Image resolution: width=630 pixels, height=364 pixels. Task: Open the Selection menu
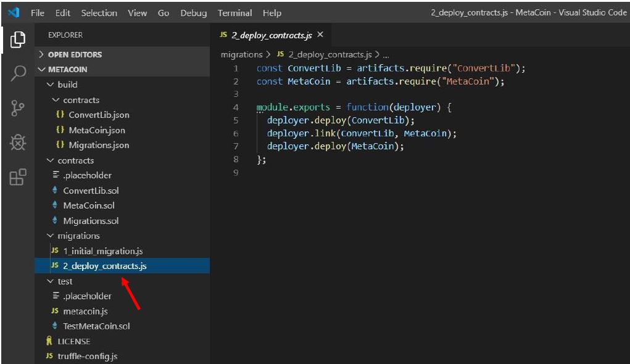pyautogui.click(x=99, y=13)
